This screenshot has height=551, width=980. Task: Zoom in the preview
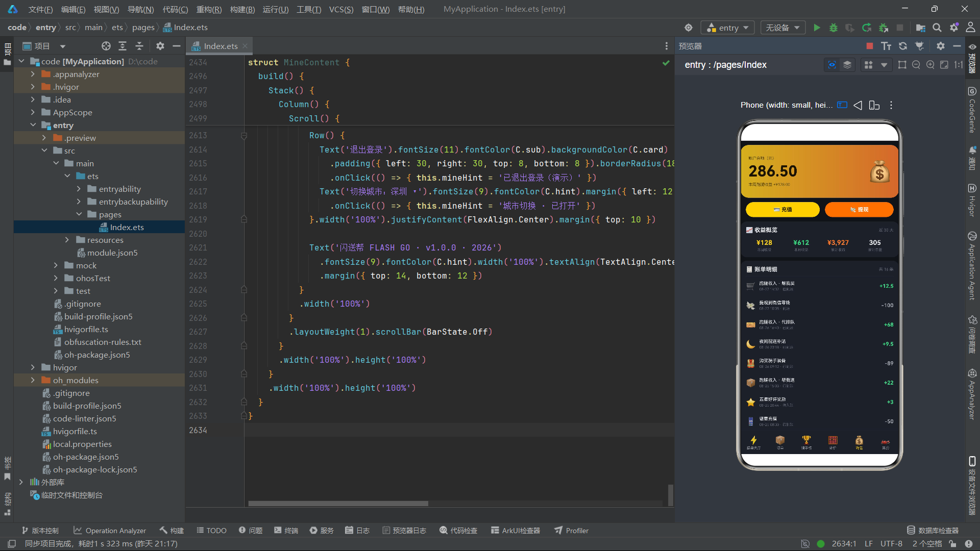coord(930,65)
